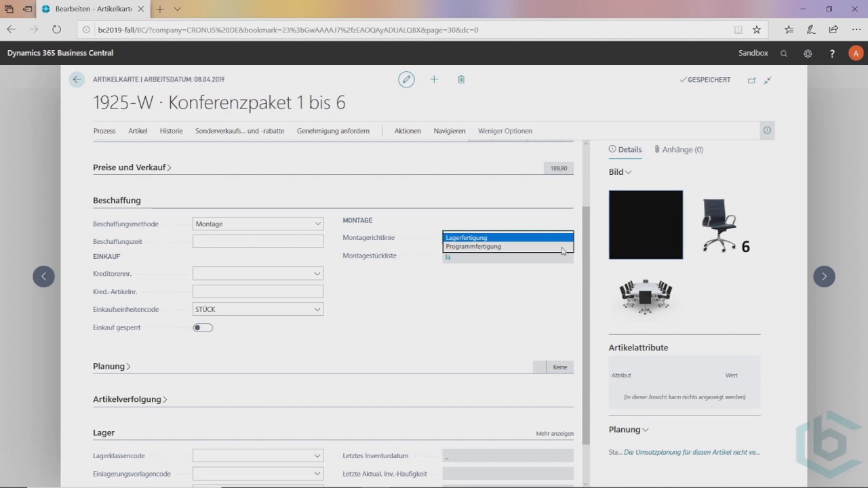Viewport: 868px width, 488px height.
Task: Click Beschaffungszeit input field
Action: 258,241
